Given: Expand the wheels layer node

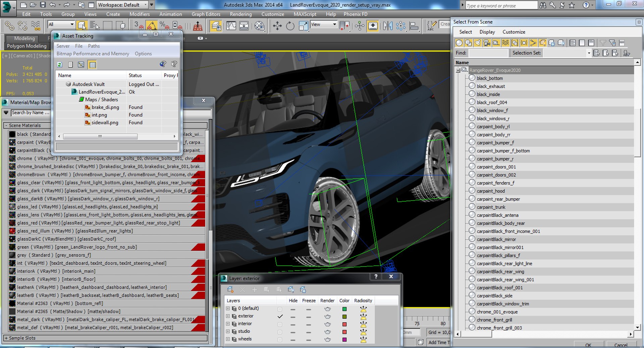Looking at the screenshot, I should click(x=228, y=339).
